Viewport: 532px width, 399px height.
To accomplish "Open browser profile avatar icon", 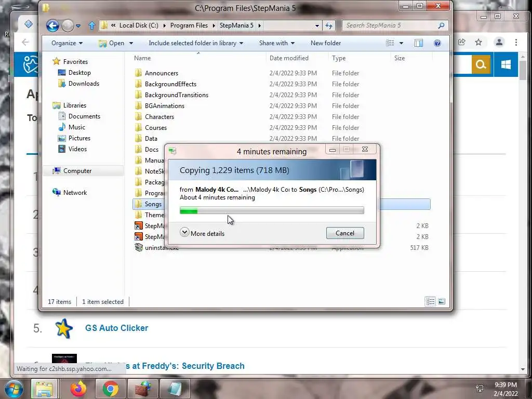I will (499, 42).
